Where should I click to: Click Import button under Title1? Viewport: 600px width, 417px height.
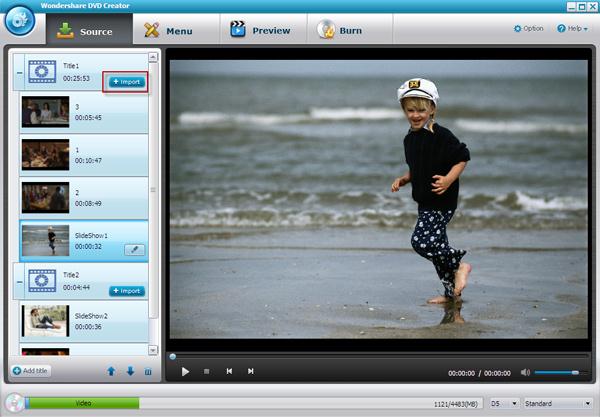click(127, 82)
